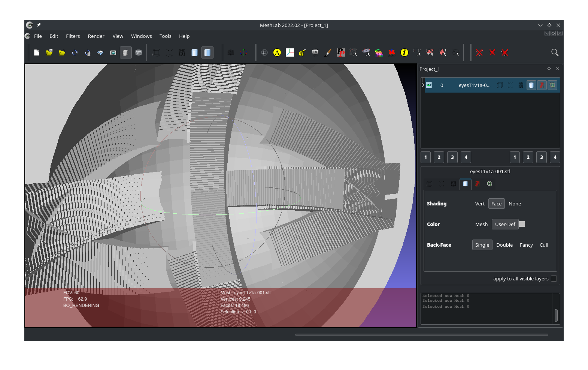
Task: Create a new empty project
Action: pyautogui.click(x=37, y=52)
